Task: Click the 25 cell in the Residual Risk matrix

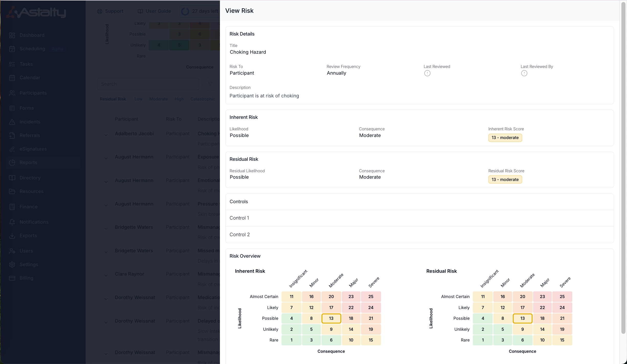Action: [x=562, y=297]
